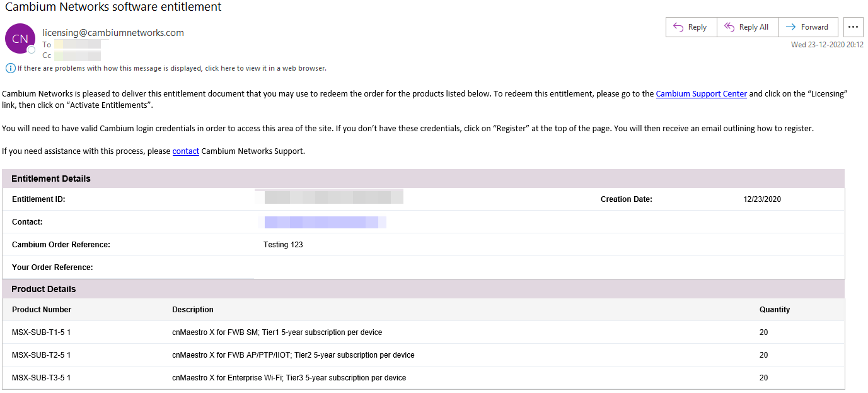Forward this email message
868x393 pixels.
pyautogui.click(x=808, y=27)
